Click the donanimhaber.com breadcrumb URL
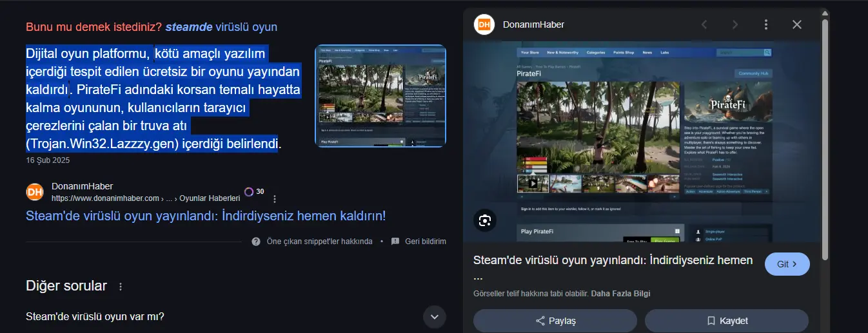The height and width of the screenshot is (333, 868). 146,198
